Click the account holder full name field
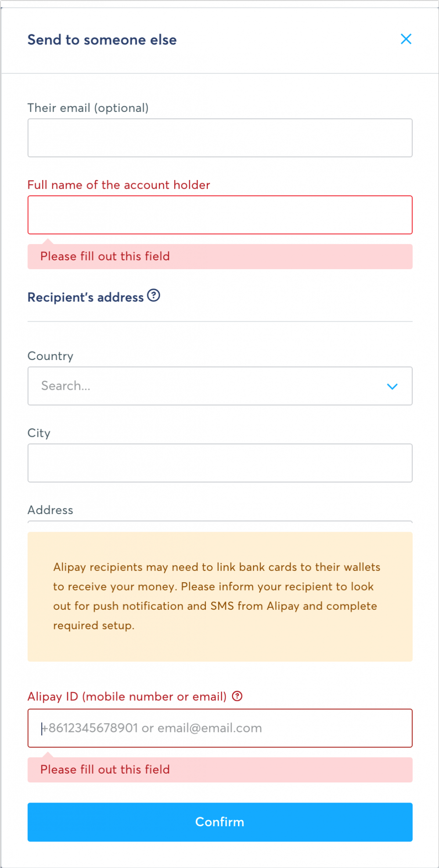Viewport: 439px width, 868px height. coord(219,215)
